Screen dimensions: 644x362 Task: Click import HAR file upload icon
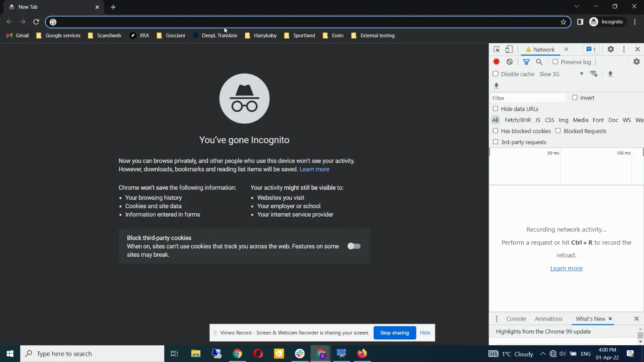(x=610, y=74)
